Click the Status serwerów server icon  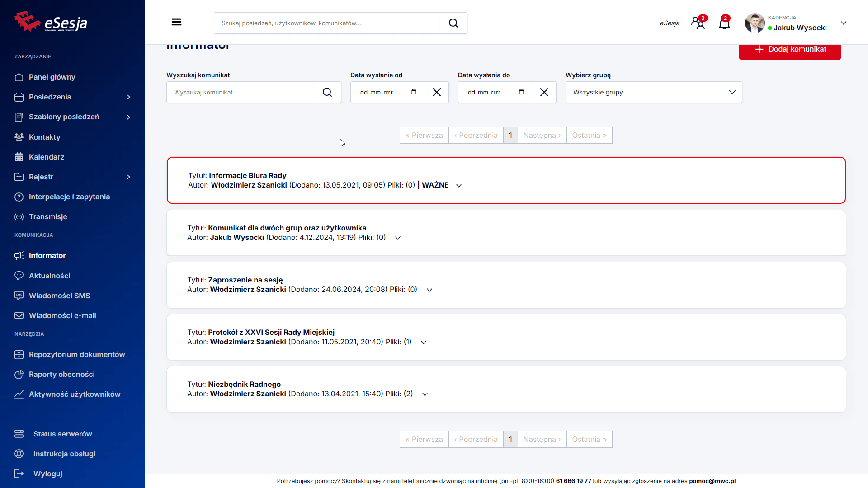pyautogui.click(x=19, y=434)
